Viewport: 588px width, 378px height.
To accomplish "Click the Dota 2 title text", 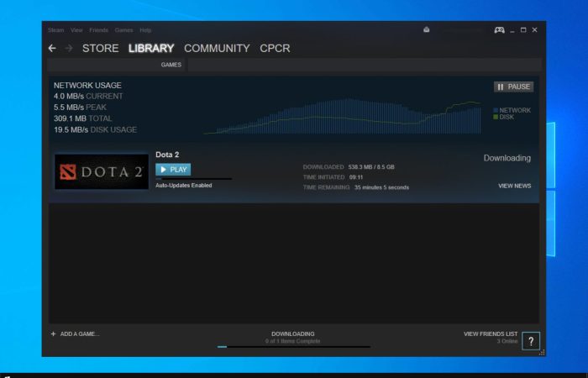I will tap(167, 155).
